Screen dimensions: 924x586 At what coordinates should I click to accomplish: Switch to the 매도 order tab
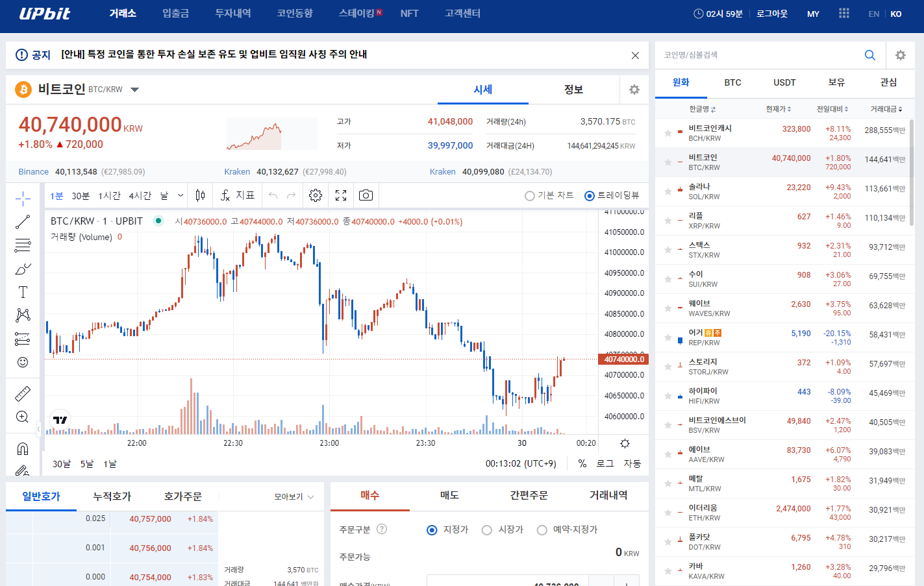(x=449, y=495)
